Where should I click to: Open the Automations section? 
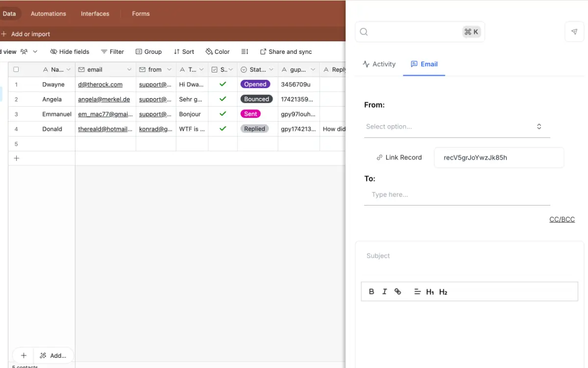tap(48, 13)
